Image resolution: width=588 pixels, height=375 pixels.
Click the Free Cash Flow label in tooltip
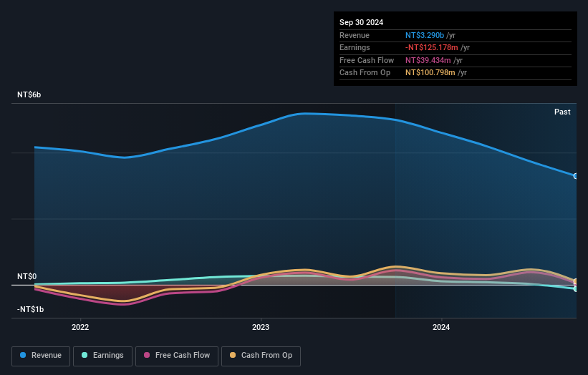tap(367, 60)
